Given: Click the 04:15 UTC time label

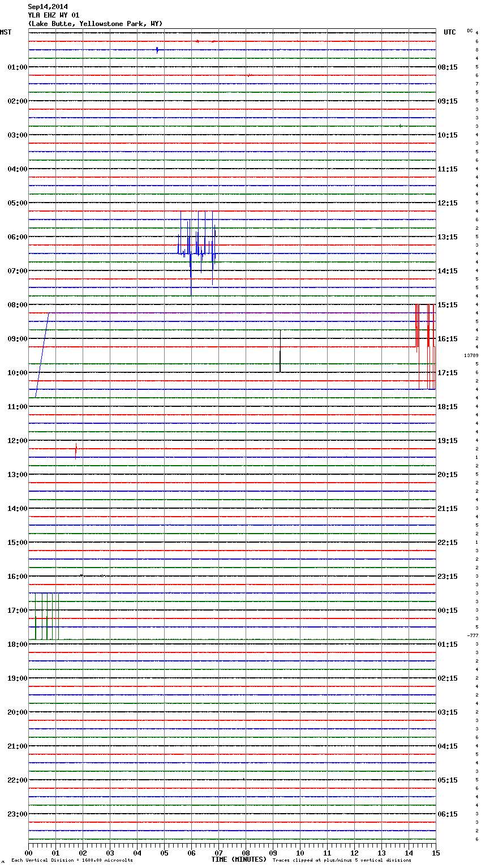Looking at the screenshot, I should (448, 746).
